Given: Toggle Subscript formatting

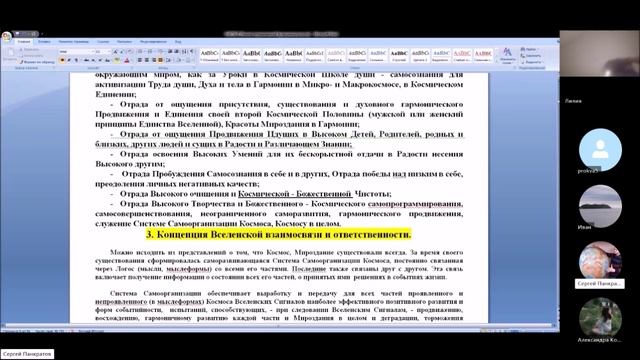Looking at the screenshot, I should [93, 60].
